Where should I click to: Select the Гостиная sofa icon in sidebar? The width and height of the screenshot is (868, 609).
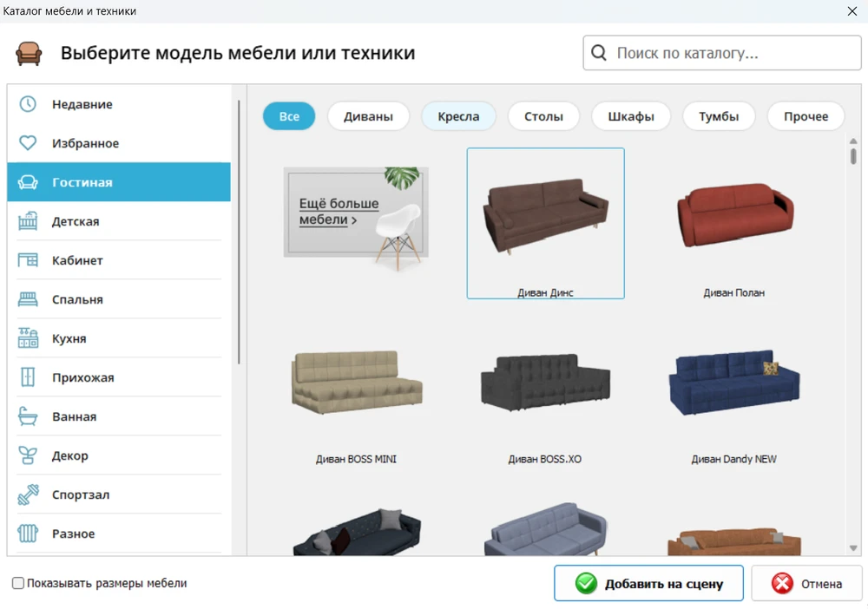(27, 181)
